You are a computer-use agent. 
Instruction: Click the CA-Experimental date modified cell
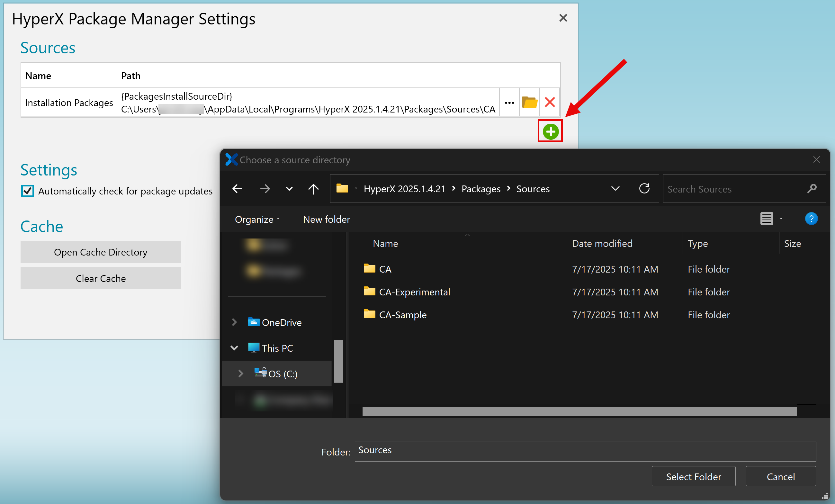pyautogui.click(x=615, y=292)
